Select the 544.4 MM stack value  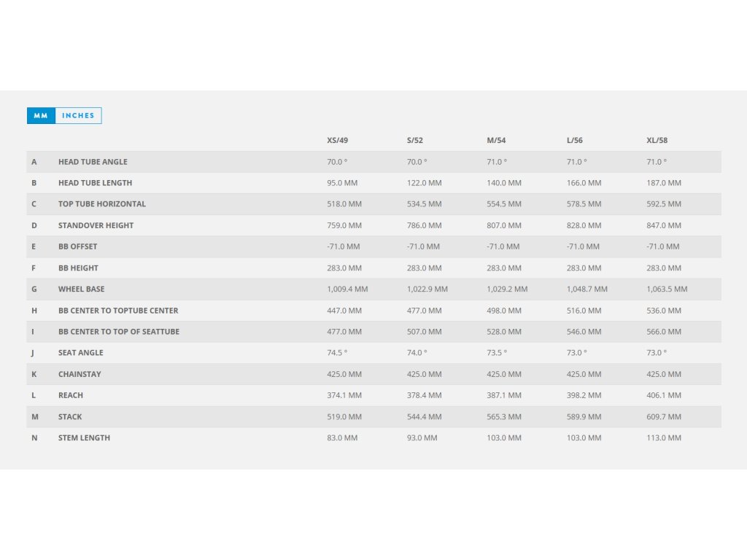(x=424, y=416)
